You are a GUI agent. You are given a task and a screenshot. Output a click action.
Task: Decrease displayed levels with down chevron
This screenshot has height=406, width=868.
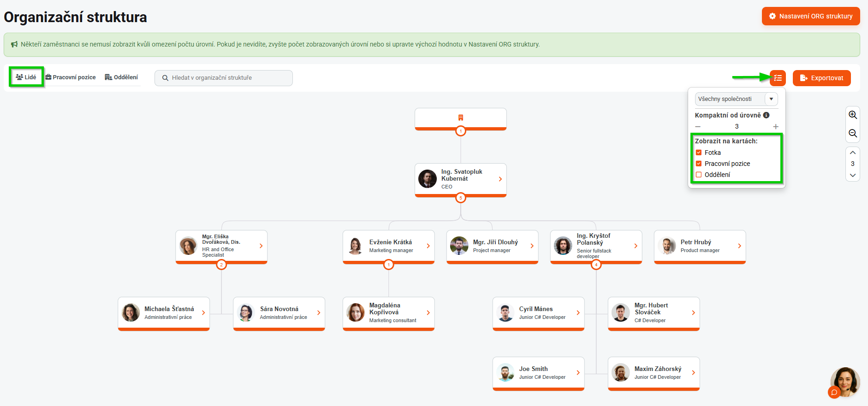(x=853, y=175)
